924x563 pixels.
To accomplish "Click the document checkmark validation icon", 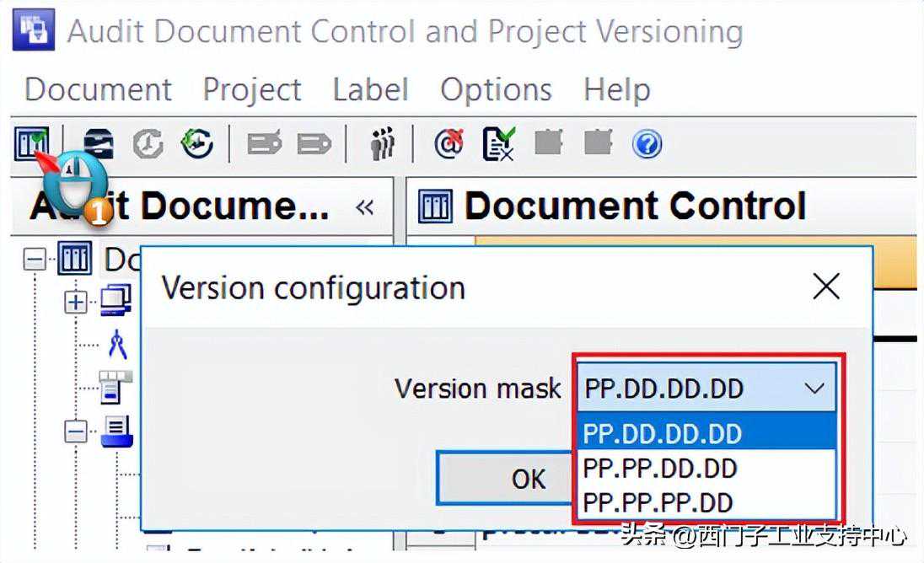I will click(x=498, y=143).
